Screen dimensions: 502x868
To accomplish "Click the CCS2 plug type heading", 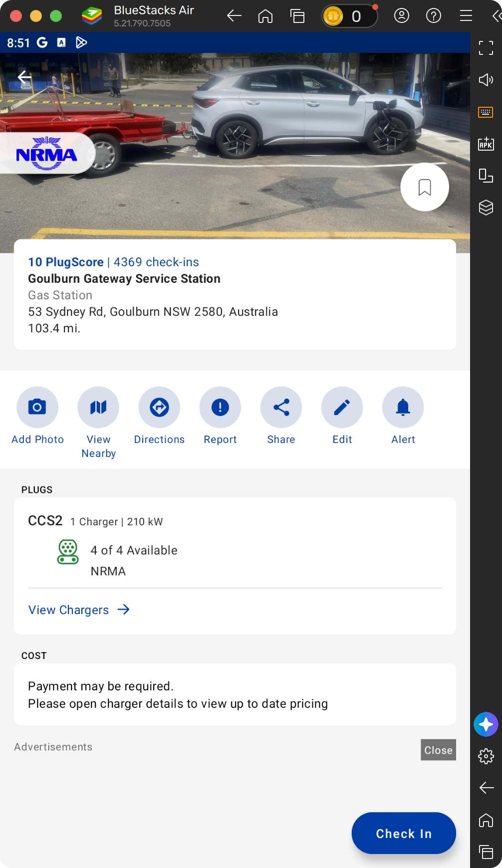I will pyautogui.click(x=45, y=521).
